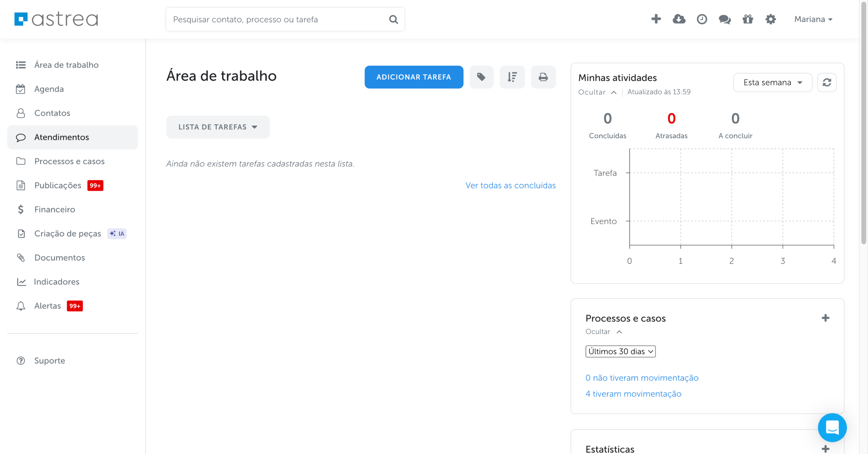Image resolution: width=868 pixels, height=454 pixels.
Task: Click the search contact or process field
Action: (278, 19)
